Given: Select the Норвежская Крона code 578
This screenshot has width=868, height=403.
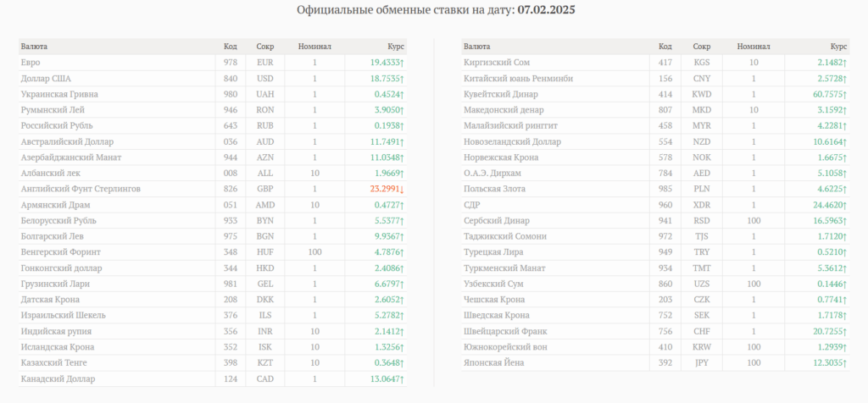Looking at the screenshot, I should pos(666,157).
